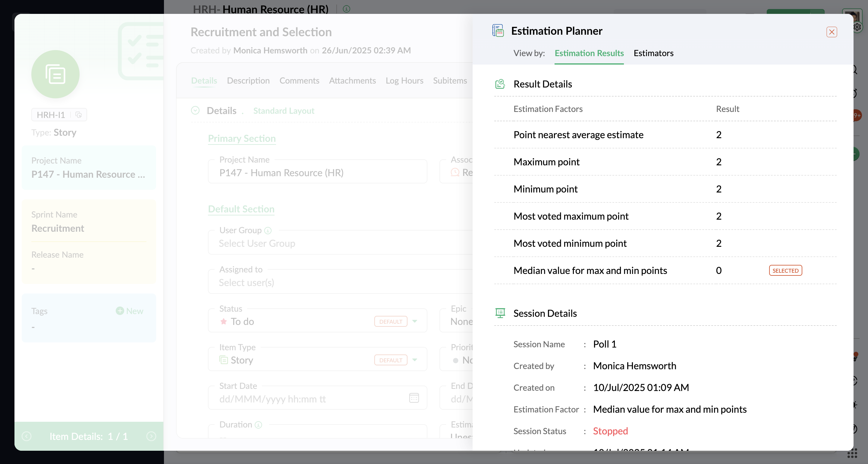868x464 pixels.
Task: Open the Log Hours tab
Action: coord(404,81)
